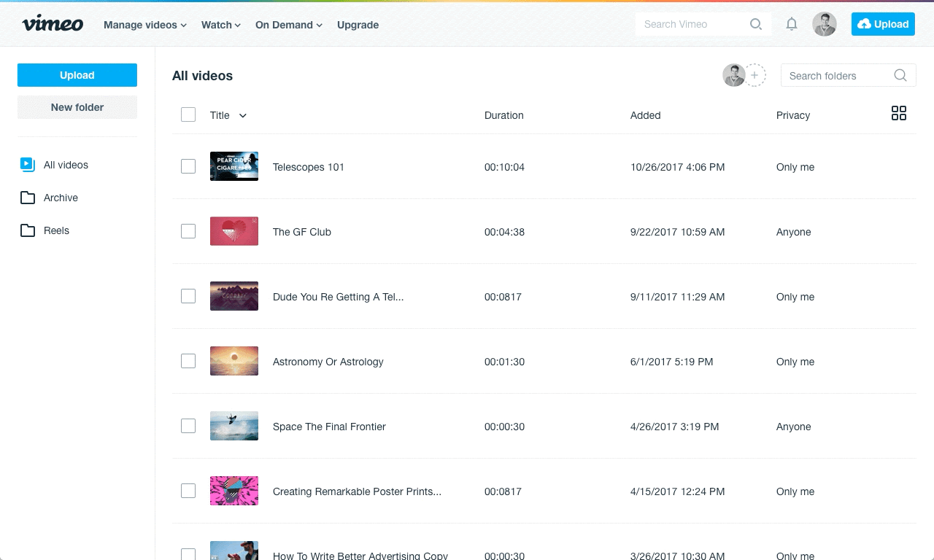This screenshot has height=560, width=934.
Task: Click the add team member plus icon
Action: click(x=754, y=75)
